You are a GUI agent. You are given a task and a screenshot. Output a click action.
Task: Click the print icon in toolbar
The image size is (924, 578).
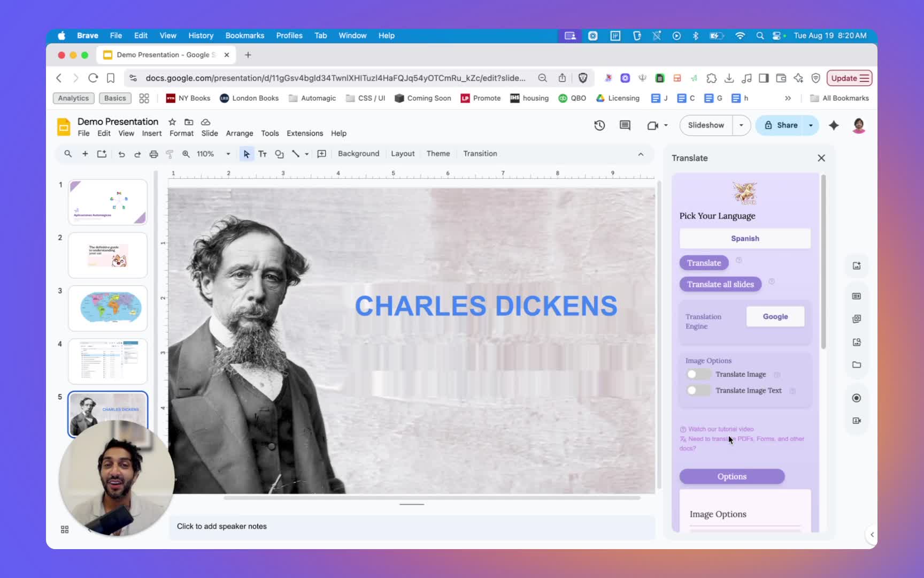[x=153, y=154]
